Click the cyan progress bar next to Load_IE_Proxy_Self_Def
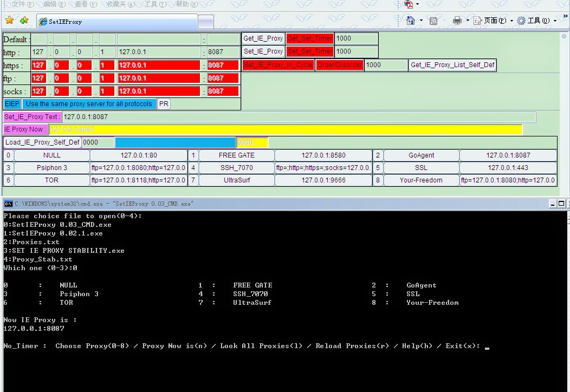The height and width of the screenshot is (392, 570). click(175, 142)
